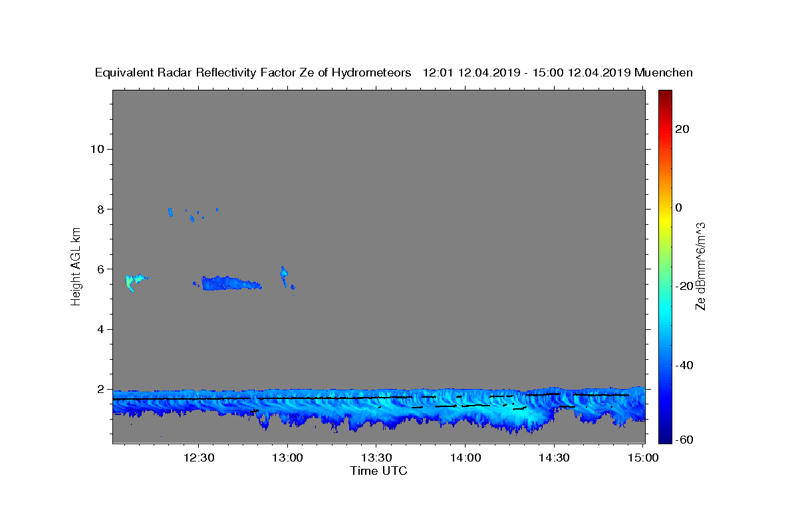Click the height axis value 6
Screen dimensions: 798x532
click(101, 269)
